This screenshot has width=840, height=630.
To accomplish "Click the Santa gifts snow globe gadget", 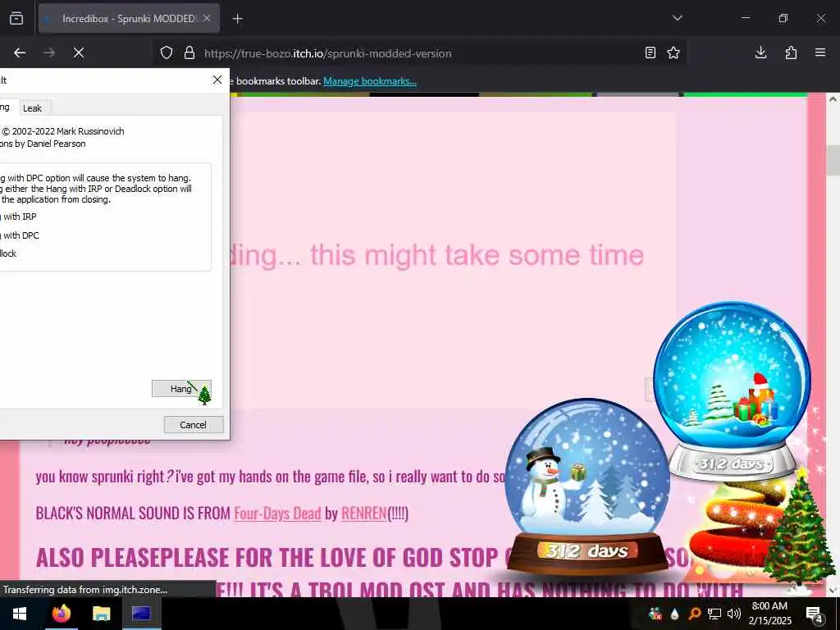I will point(732,390).
